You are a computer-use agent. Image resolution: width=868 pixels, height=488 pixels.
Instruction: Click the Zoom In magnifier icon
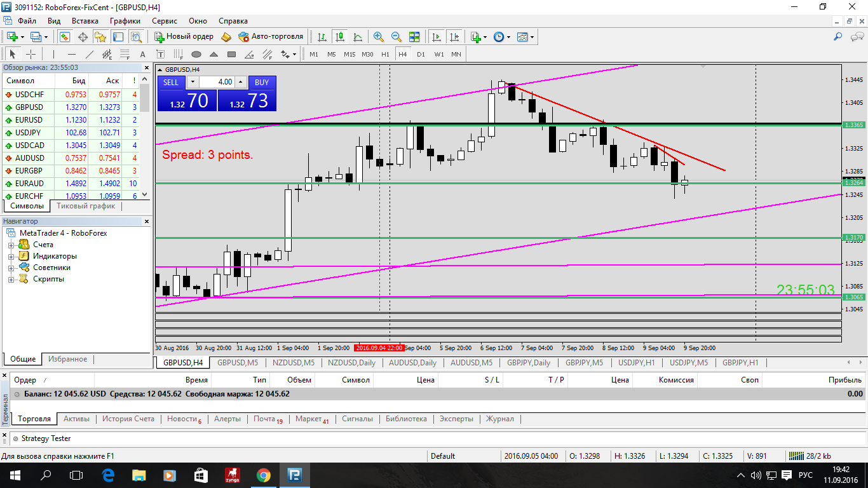(x=379, y=37)
